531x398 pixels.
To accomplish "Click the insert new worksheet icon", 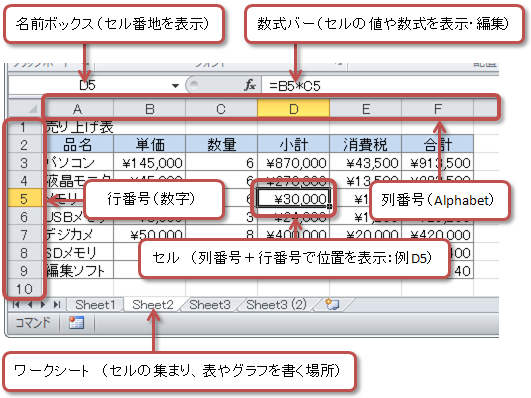I will click(x=332, y=304).
